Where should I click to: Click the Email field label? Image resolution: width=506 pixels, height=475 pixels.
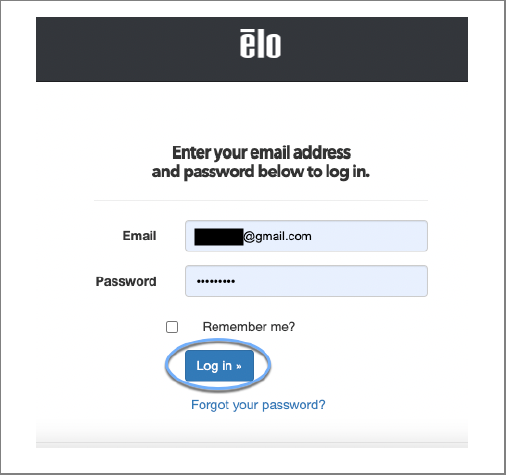[x=139, y=236]
